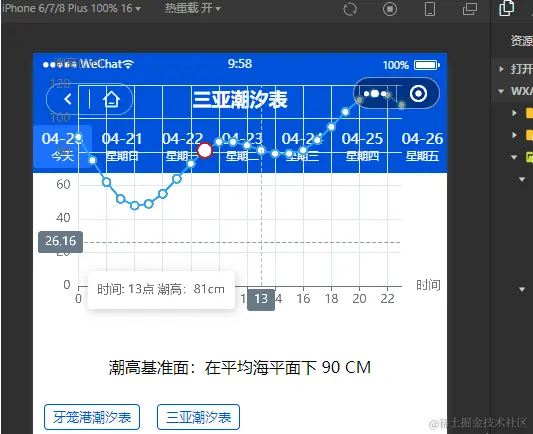Select the 04-25 星期四 date tab

tap(362, 147)
